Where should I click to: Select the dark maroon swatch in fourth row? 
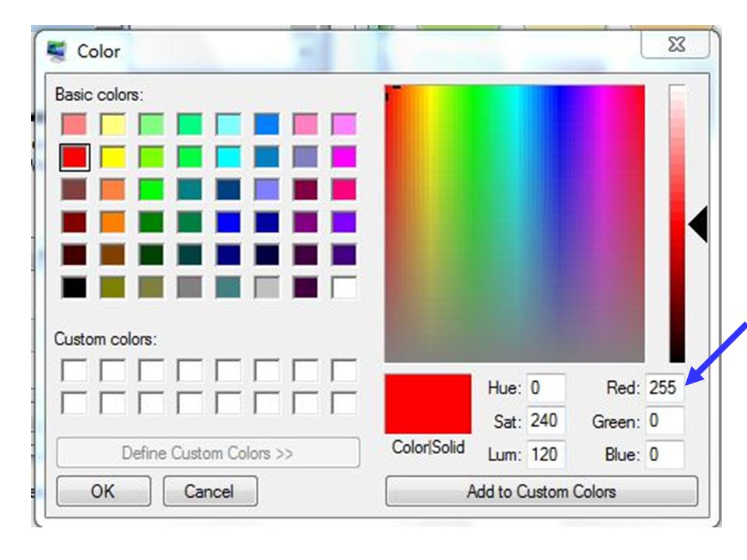[x=75, y=222]
